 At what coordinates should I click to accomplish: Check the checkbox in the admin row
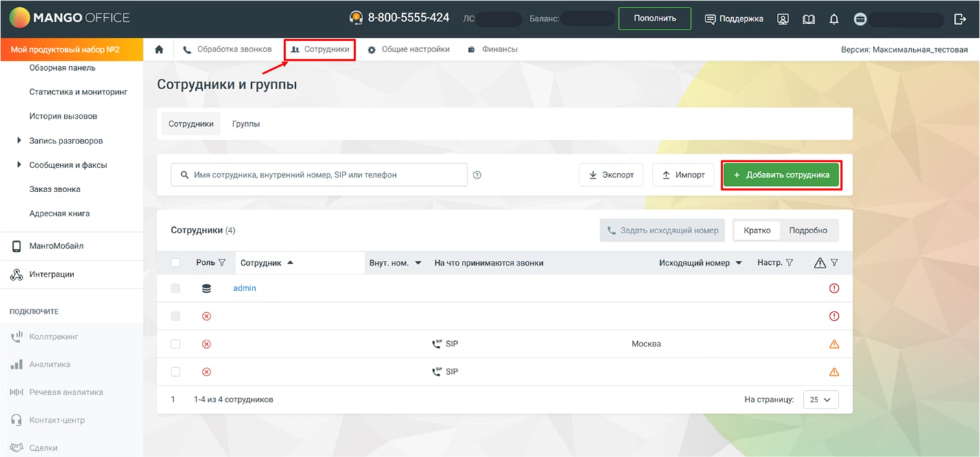point(176,288)
